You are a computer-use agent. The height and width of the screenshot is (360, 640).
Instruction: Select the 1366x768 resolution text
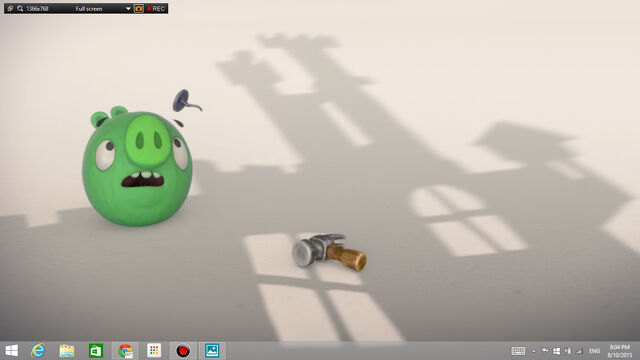(x=37, y=9)
